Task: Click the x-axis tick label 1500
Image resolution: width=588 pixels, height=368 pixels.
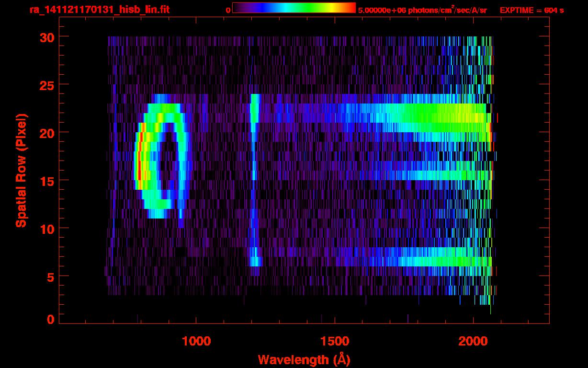Action: pos(335,341)
